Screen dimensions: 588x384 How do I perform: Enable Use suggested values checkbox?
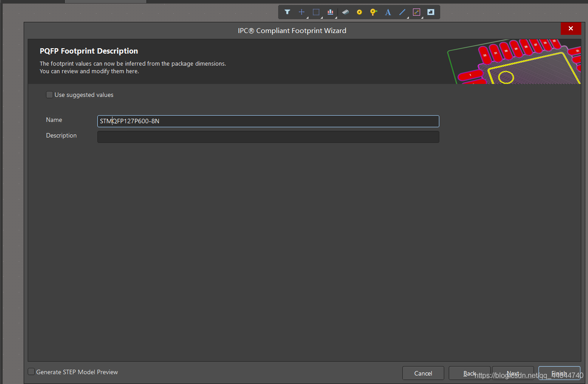click(x=49, y=95)
